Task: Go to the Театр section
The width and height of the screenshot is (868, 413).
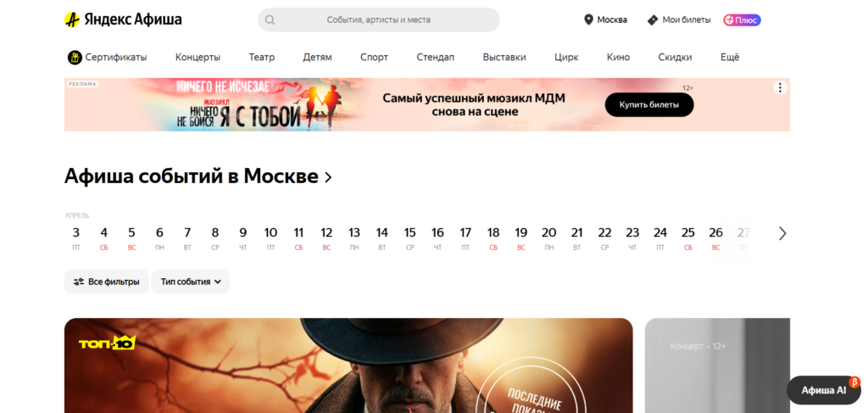Action: 261,57
